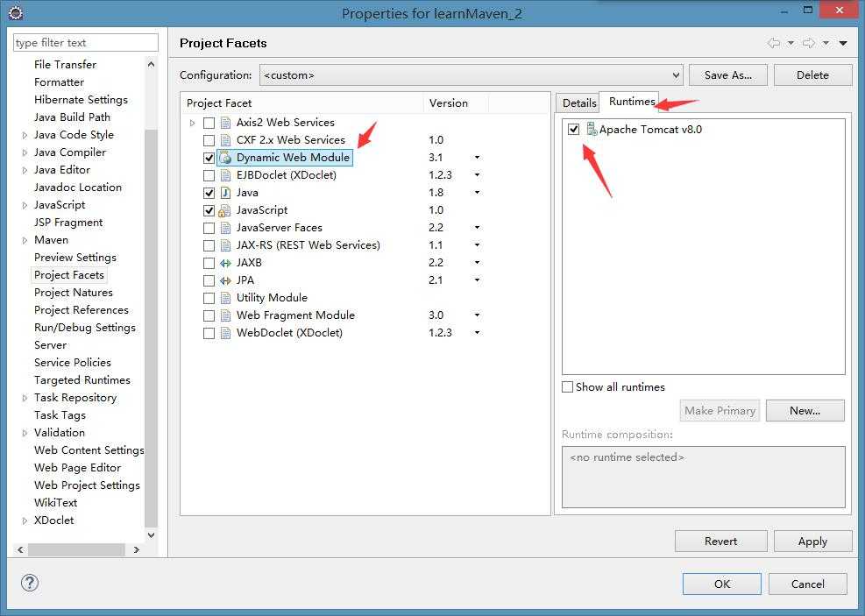Viewport: 865px width, 616px height.
Task: Toggle the Apache Tomcat v8.0 runtime checkbox
Action: click(574, 129)
